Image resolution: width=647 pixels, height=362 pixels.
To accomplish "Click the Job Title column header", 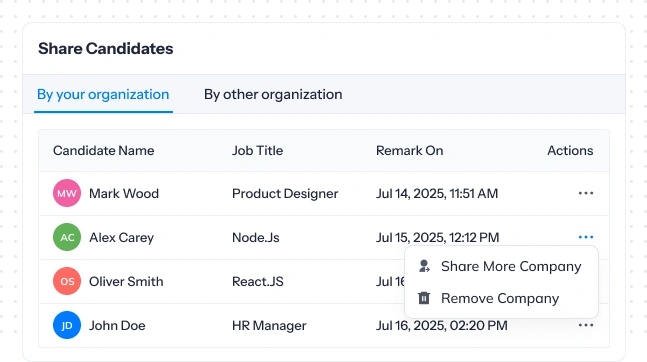I will [257, 151].
